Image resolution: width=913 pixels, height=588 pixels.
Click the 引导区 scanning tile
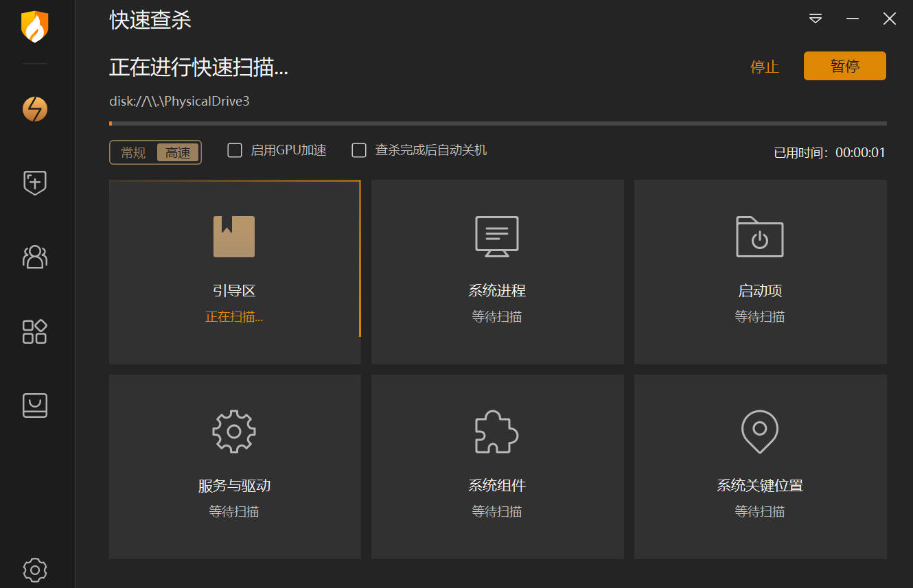pos(234,272)
